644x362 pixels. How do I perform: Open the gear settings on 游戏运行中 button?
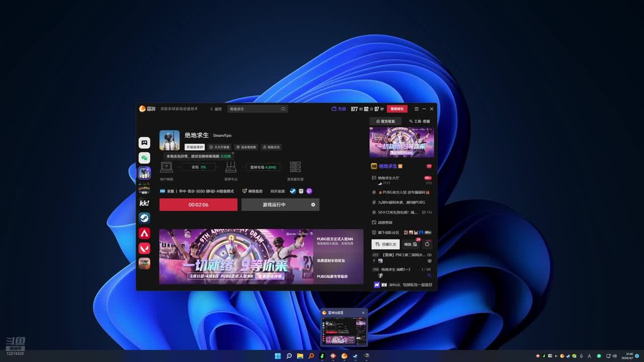(x=313, y=205)
